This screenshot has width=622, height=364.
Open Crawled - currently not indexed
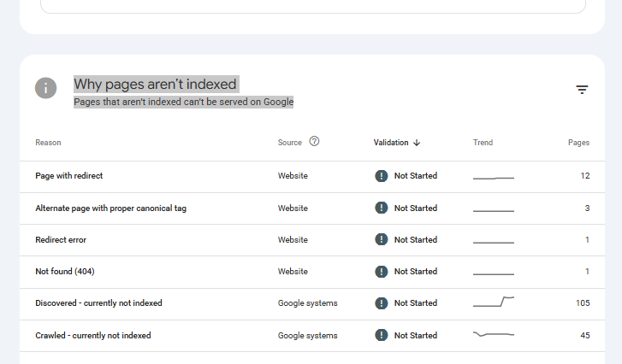(x=93, y=336)
